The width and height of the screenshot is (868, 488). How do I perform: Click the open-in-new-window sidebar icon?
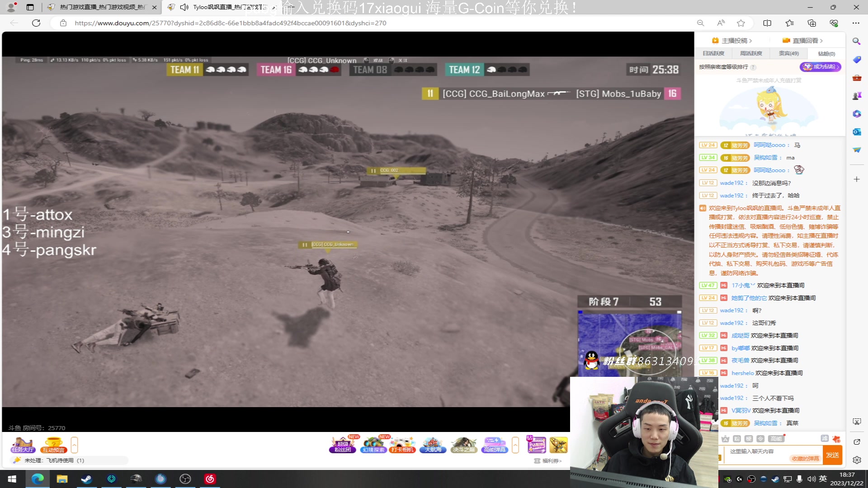pos(856,441)
